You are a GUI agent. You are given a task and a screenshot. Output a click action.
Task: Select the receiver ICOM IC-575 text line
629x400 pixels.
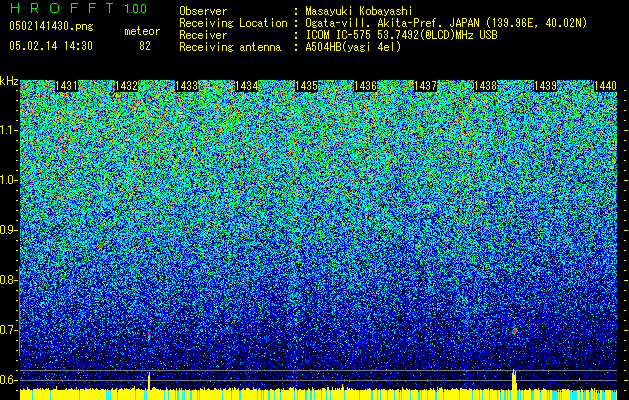pyautogui.click(x=401, y=35)
